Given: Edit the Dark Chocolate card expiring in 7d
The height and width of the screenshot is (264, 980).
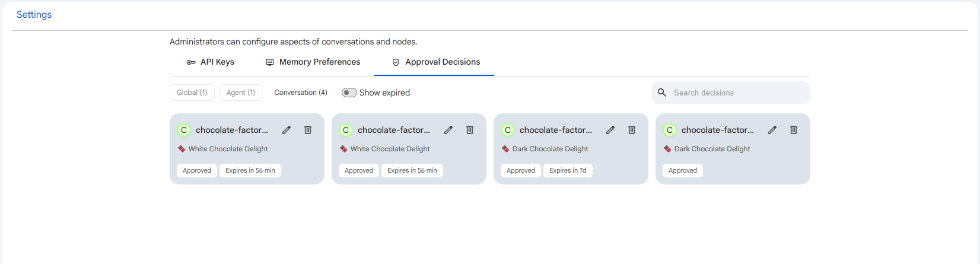Looking at the screenshot, I should point(610,130).
